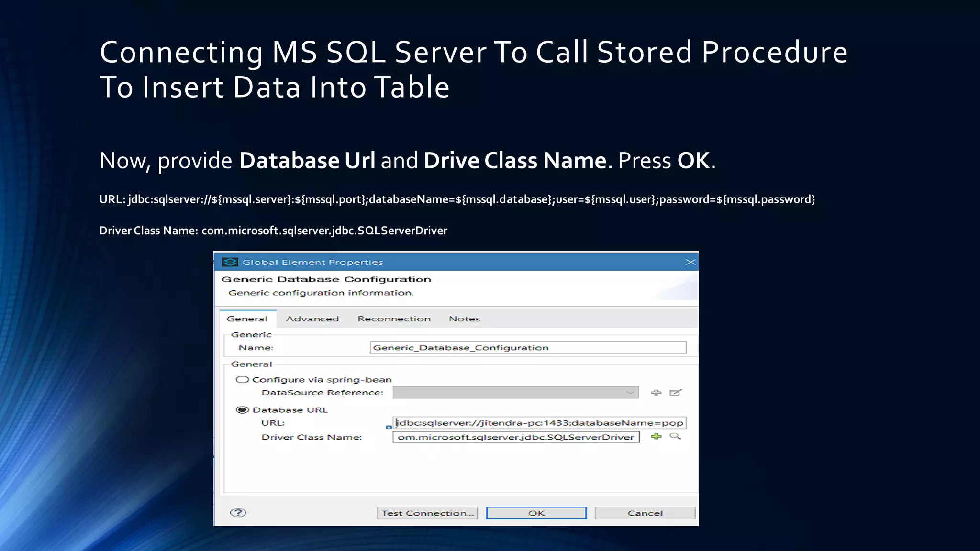Search driver class with magnifier icon
980x551 pixels.
(x=675, y=436)
